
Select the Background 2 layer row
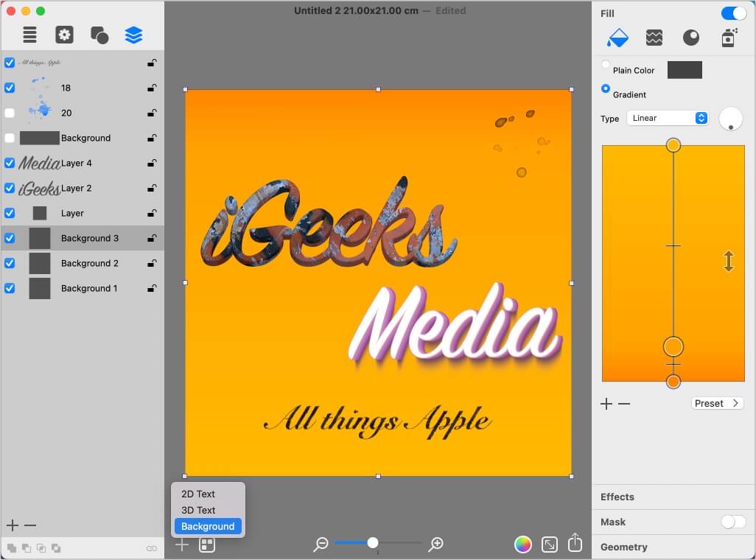click(83, 263)
